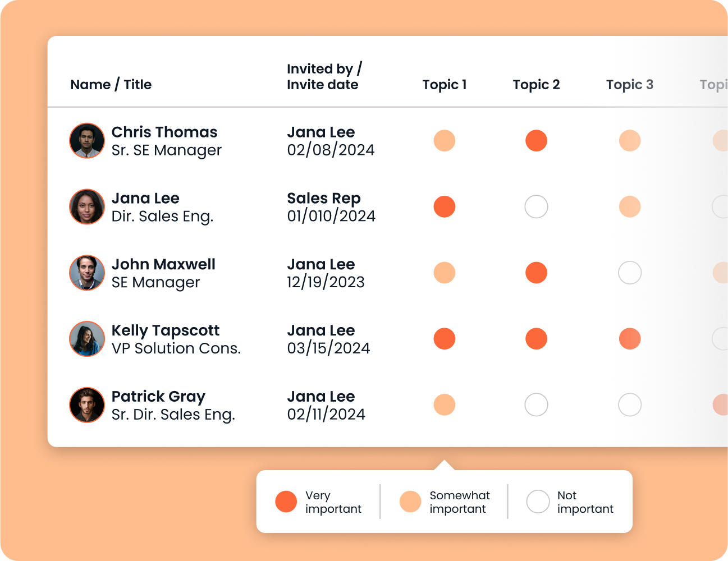Click the Not important legend circle
Screen dimensions: 728x561
[538, 502]
